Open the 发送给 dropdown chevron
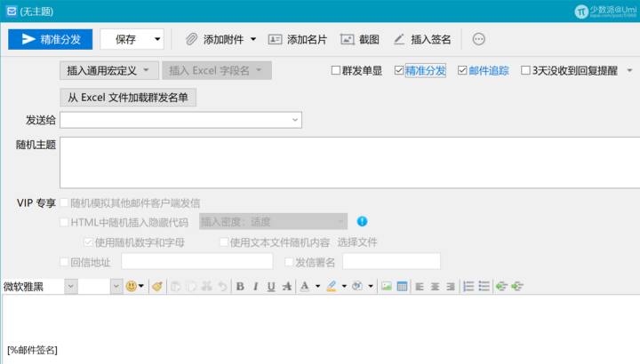640x364 pixels. click(295, 120)
